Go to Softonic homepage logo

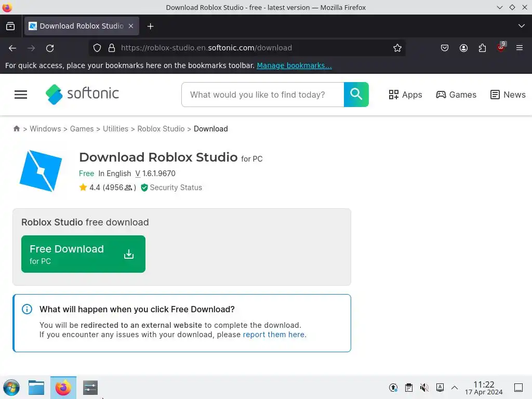(x=82, y=94)
